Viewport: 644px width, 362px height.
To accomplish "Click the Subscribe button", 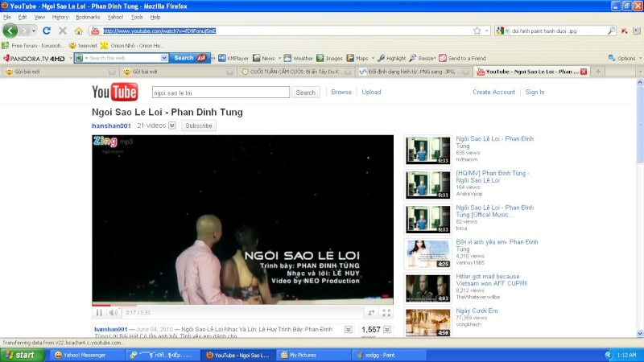I will point(199,125).
